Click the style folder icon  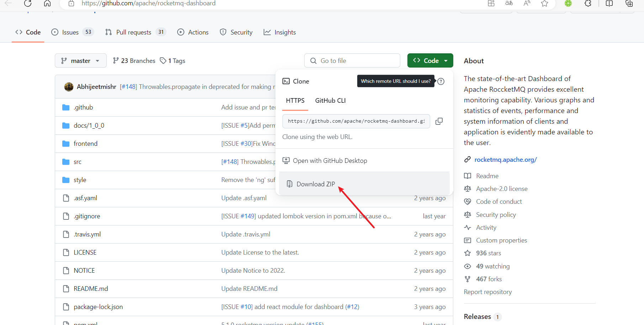[66, 180]
